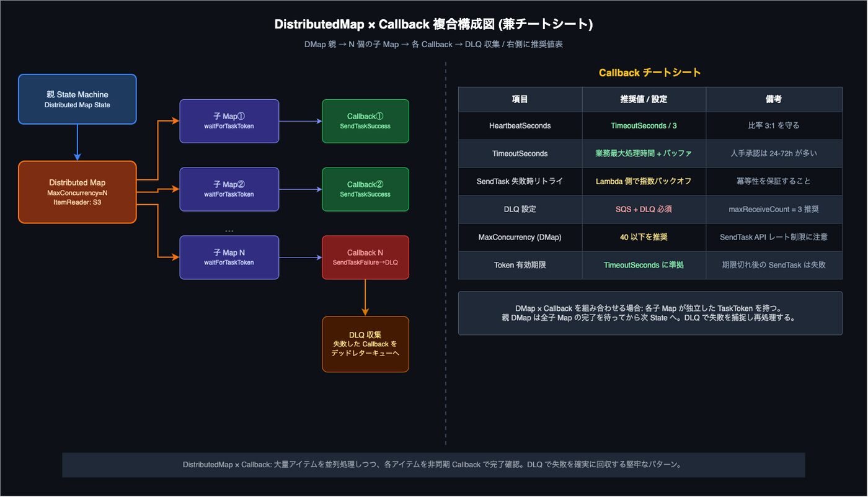Screen dimensions: 868x497
Task: Click the 推奨値 / 設定 column header
Action: point(644,99)
